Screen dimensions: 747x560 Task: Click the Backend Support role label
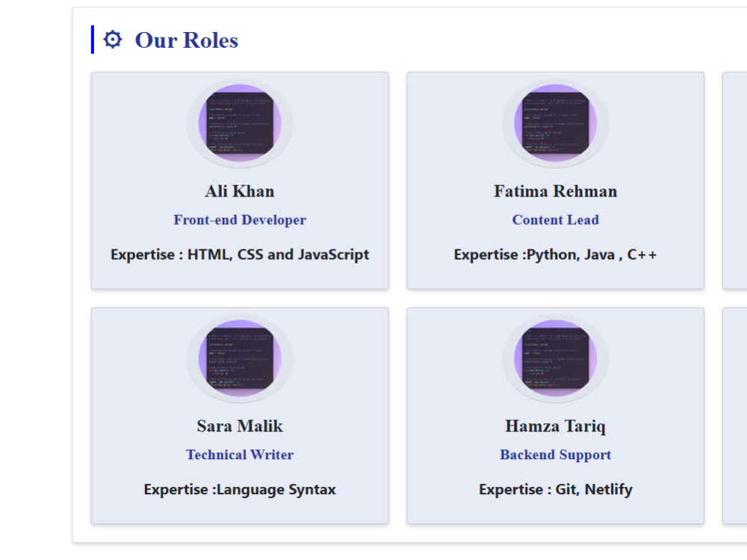tap(556, 455)
